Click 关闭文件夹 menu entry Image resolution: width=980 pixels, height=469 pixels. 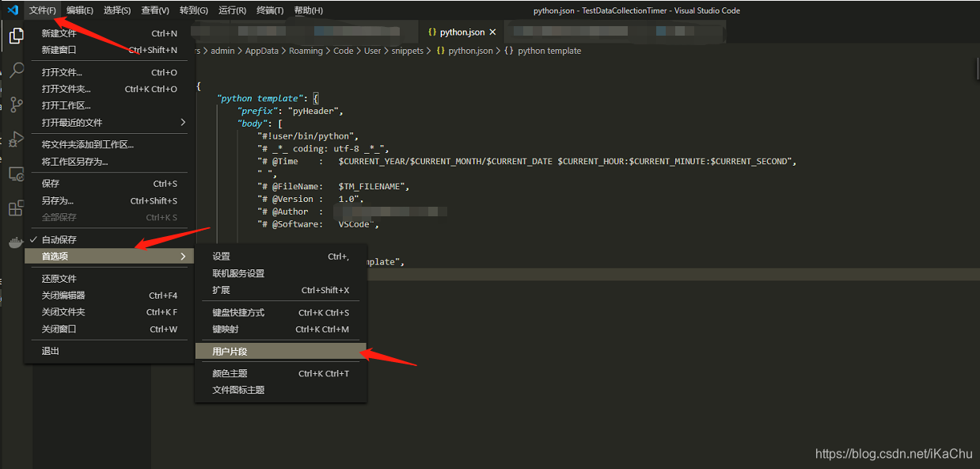point(109,312)
